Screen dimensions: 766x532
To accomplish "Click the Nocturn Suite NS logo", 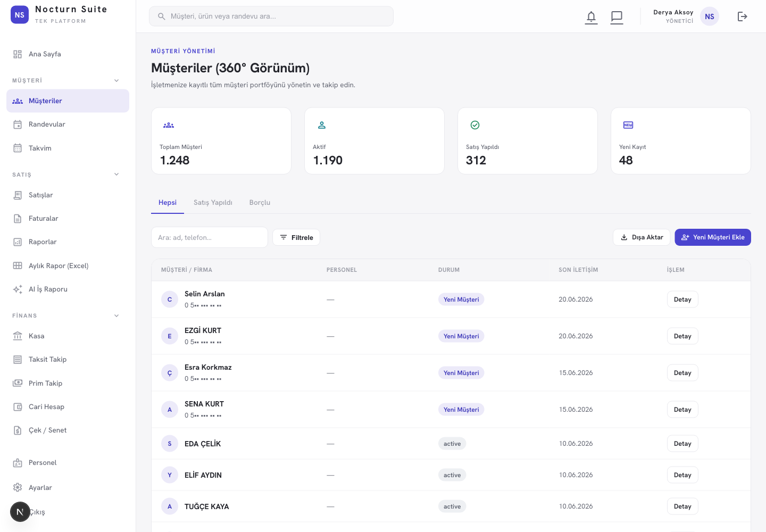I will pyautogui.click(x=20, y=15).
